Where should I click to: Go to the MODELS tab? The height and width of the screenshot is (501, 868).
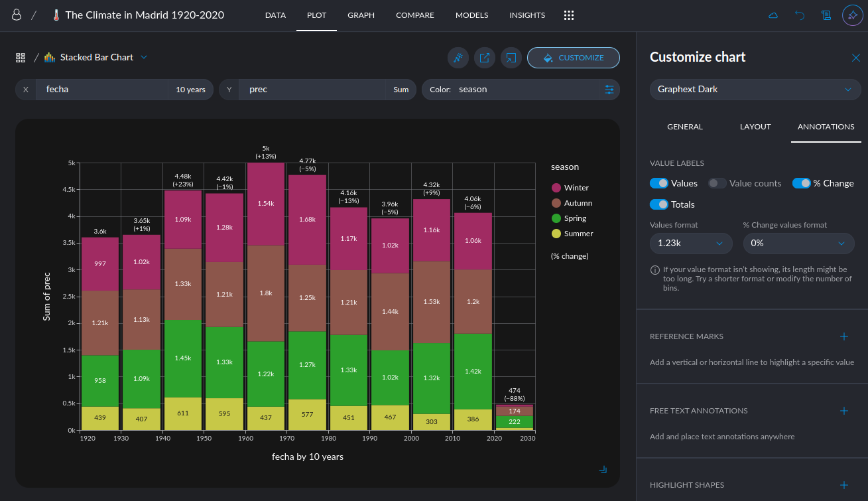click(472, 15)
